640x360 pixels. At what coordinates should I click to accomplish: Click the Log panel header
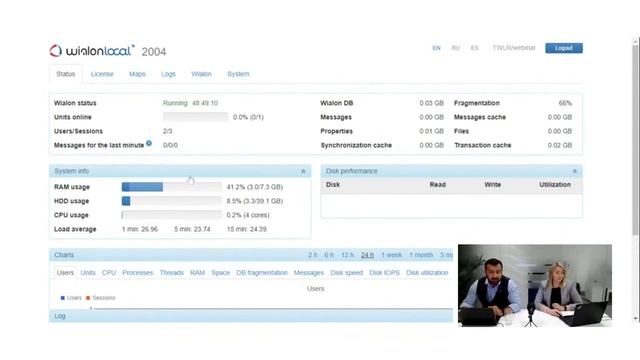pos(251,316)
